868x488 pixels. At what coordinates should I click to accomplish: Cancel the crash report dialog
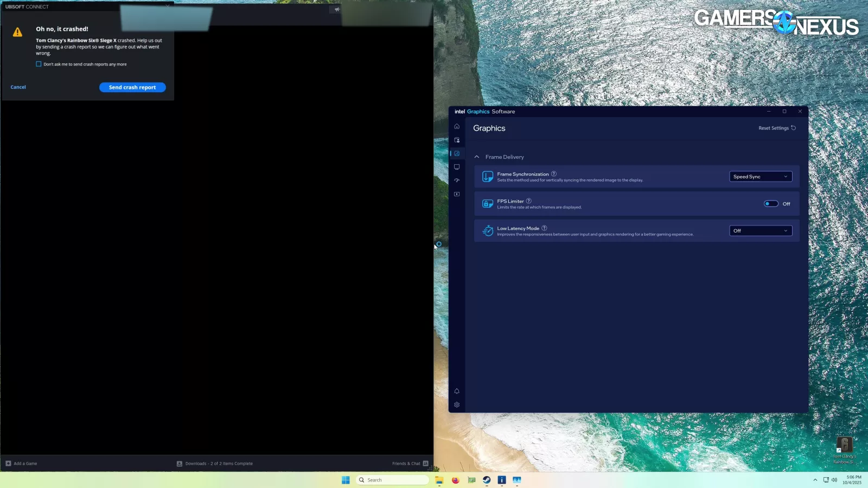(x=18, y=87)
